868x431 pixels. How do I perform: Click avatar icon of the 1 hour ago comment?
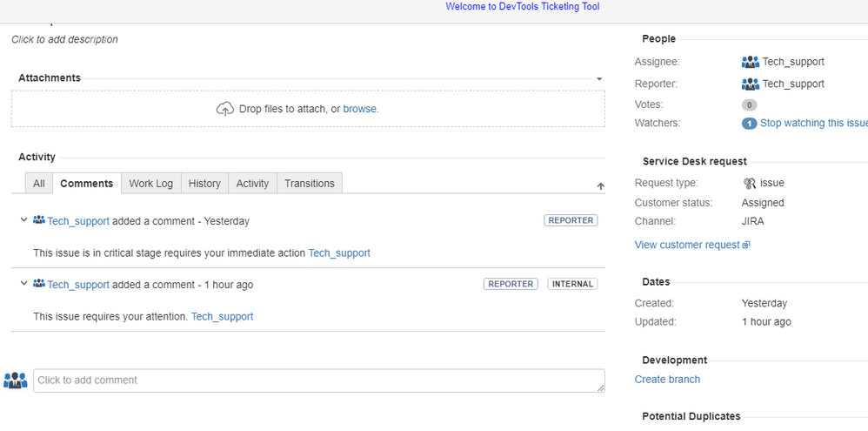click(39, 284)
